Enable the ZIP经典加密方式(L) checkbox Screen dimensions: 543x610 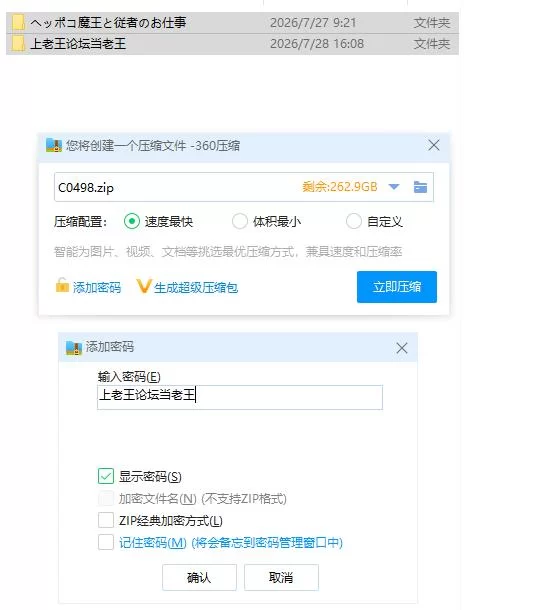(x=106, y=520)
